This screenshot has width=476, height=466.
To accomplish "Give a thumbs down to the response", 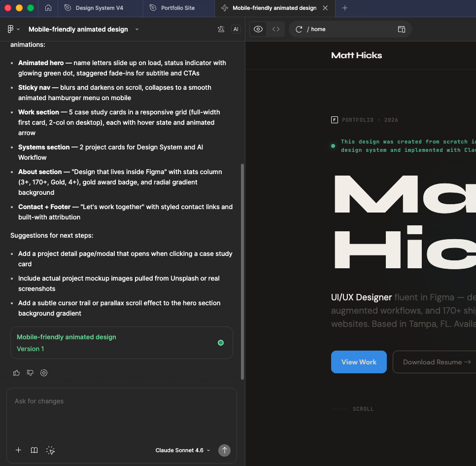I will (30, 373).
